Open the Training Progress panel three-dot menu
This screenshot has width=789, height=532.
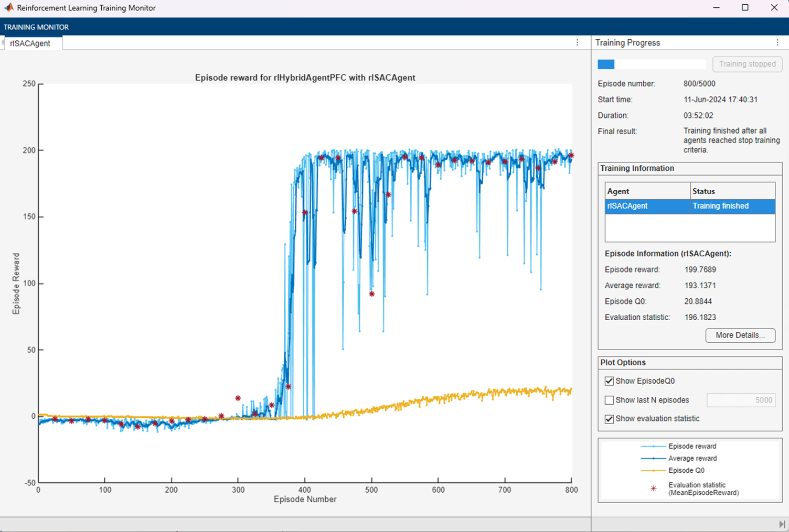(x=777, y=43)
